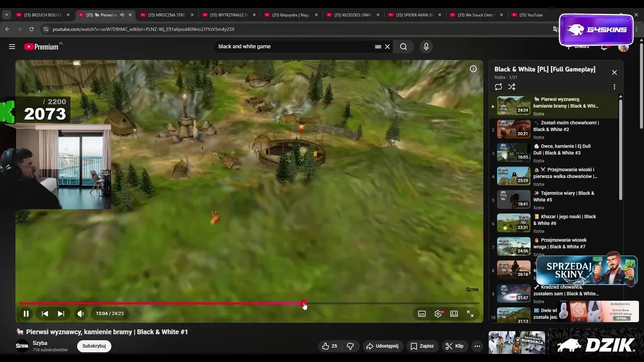Screen dimensions: 644x362
Task: Switch to theater mode
Action: 454,314
